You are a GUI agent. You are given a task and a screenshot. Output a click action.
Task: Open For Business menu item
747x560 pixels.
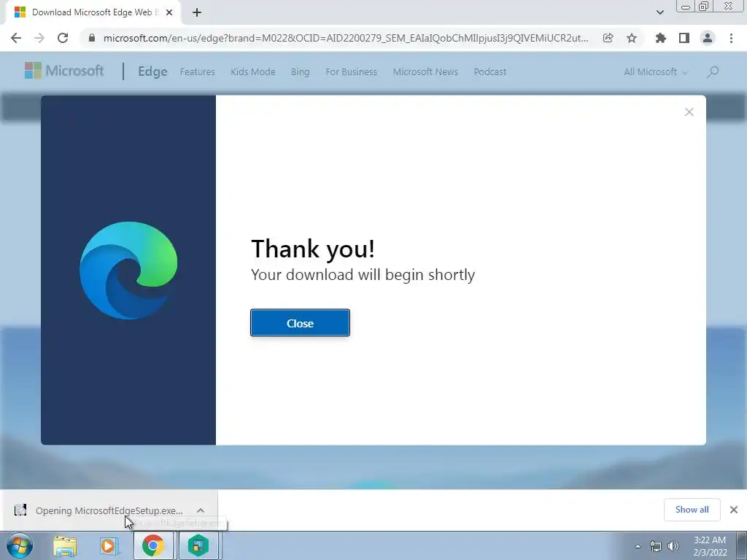pyautogui.click(x=352, y=72)
